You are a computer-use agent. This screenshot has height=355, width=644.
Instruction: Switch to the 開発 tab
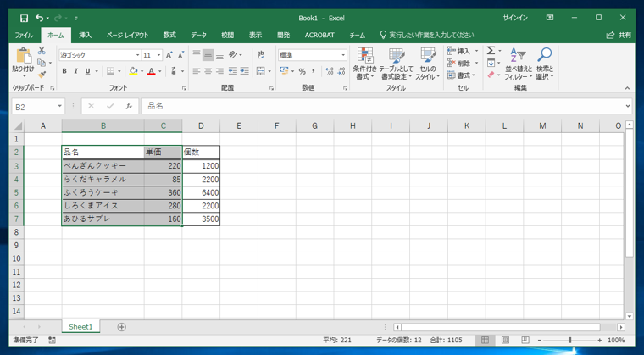[283, 36]
